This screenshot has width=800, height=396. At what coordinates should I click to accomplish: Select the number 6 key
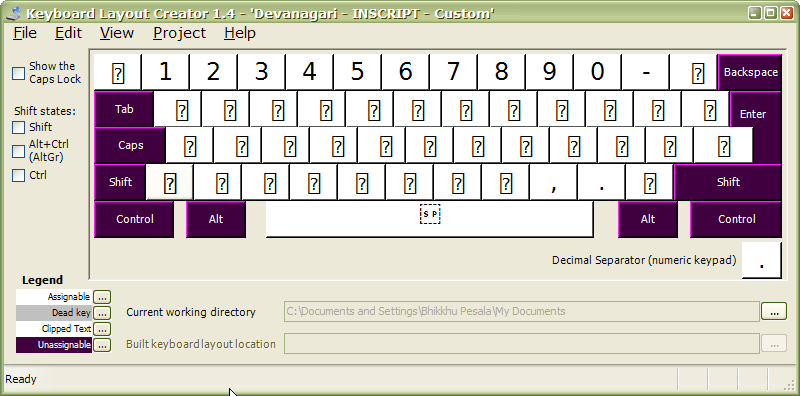pyautogui.click(x=405, y=72)
